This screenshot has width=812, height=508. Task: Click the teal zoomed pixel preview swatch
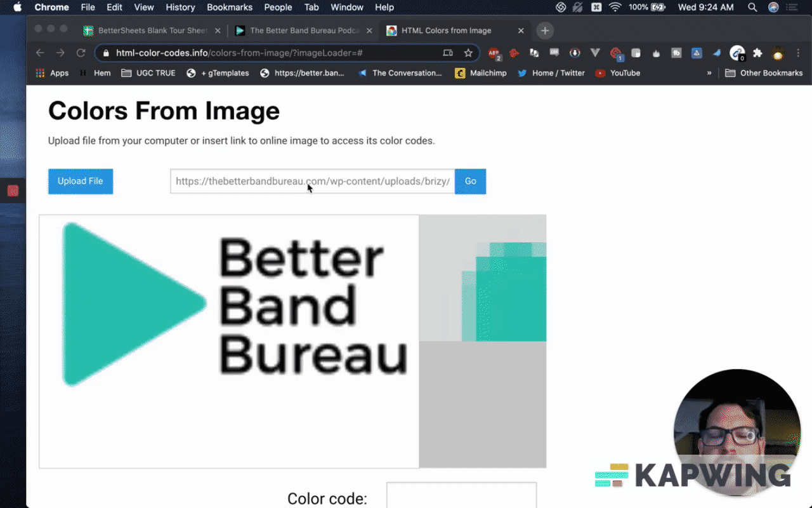(x=483, y=278)
